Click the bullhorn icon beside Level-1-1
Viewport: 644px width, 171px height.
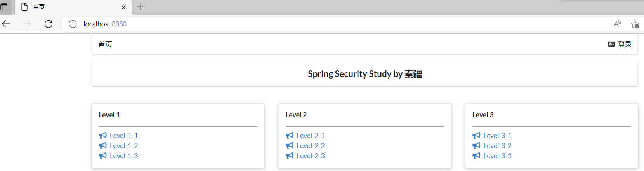(103, 136)
